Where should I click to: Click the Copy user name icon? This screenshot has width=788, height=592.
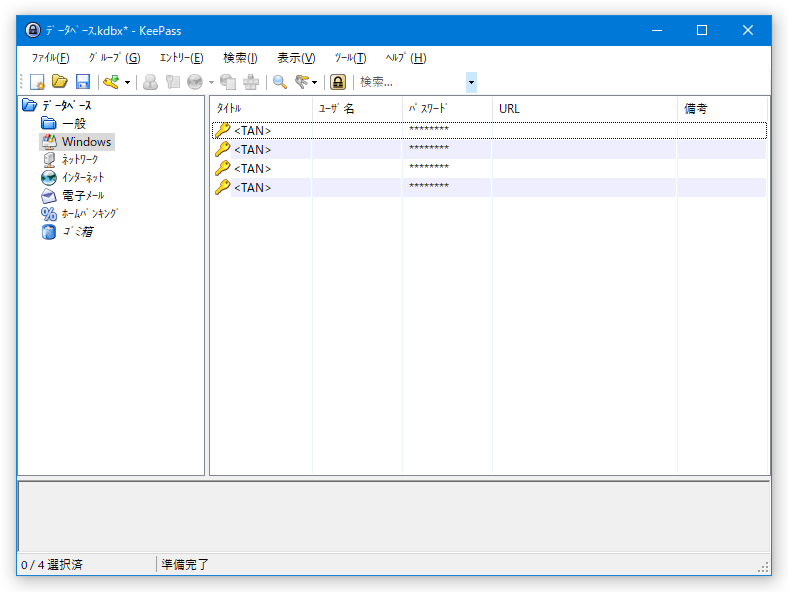pos(150,82)
